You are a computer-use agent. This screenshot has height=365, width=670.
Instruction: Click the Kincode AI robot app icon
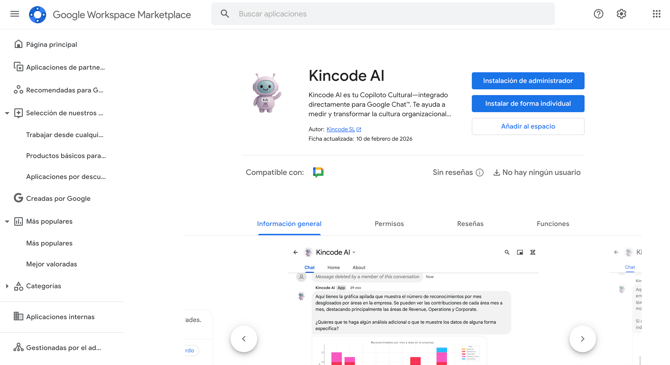point(267,93)
